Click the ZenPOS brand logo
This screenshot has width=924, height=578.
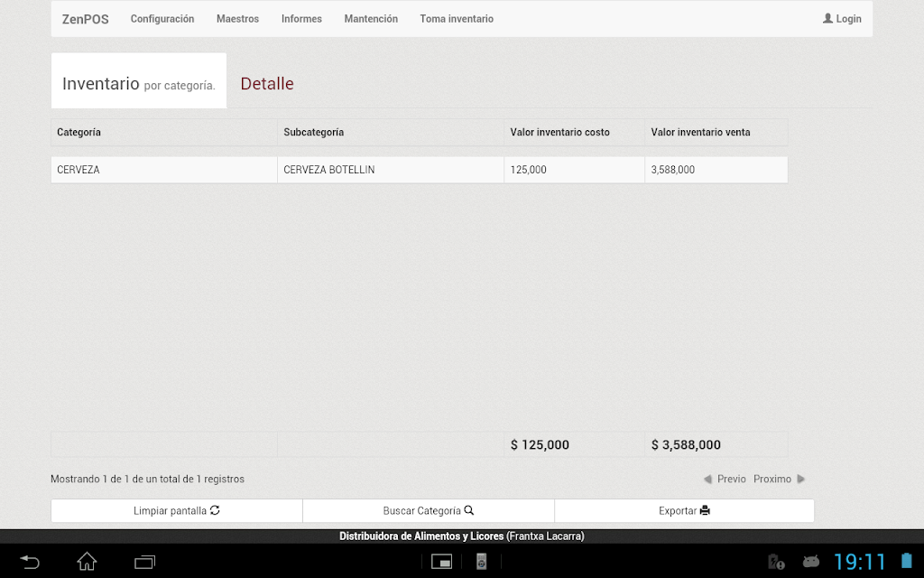click(x=86, y=19)
